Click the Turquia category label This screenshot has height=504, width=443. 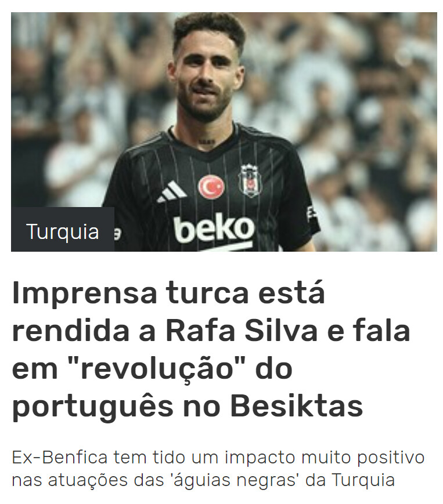coord(63,231)
